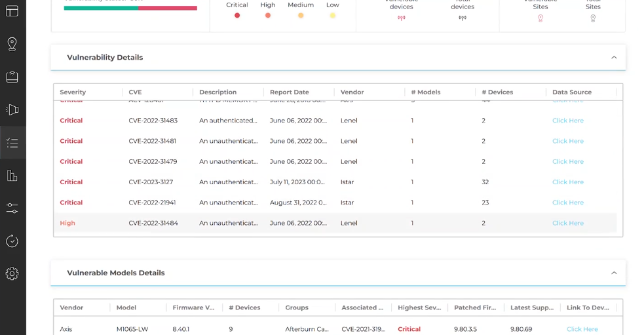Sort by Latest Supported column header
Image resolution: width=644 pixels, height=335 pixels.
(x=532, y=307)
